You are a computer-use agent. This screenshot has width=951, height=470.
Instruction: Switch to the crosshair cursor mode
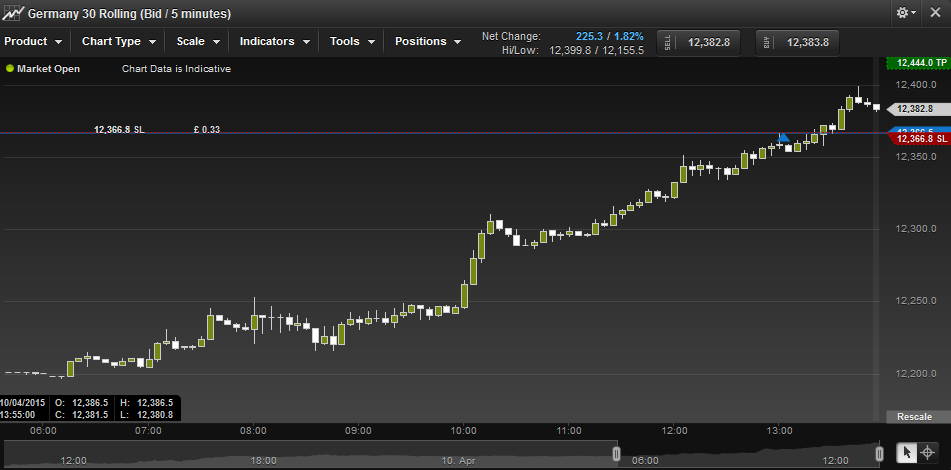928,453
